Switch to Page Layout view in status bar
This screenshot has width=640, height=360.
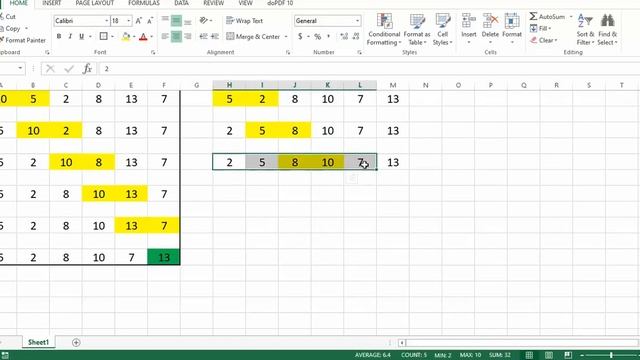pos(549,355)
